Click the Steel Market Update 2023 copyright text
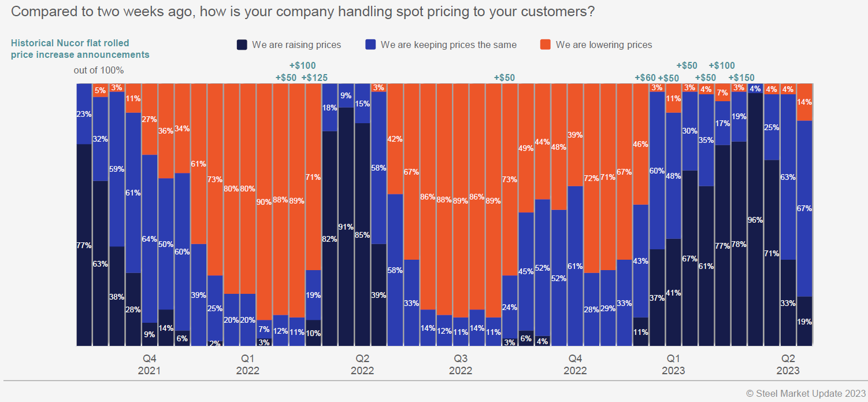868x402 pixels. (806, 393)
